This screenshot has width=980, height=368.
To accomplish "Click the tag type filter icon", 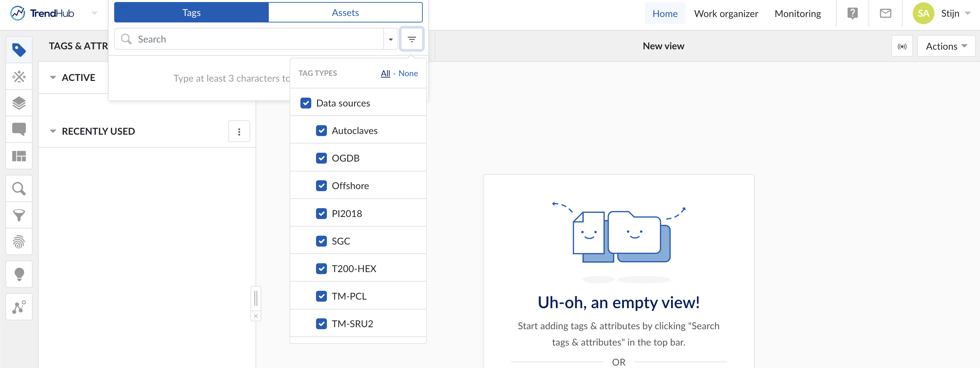I will pyautogui.click(x=412, y=39).
